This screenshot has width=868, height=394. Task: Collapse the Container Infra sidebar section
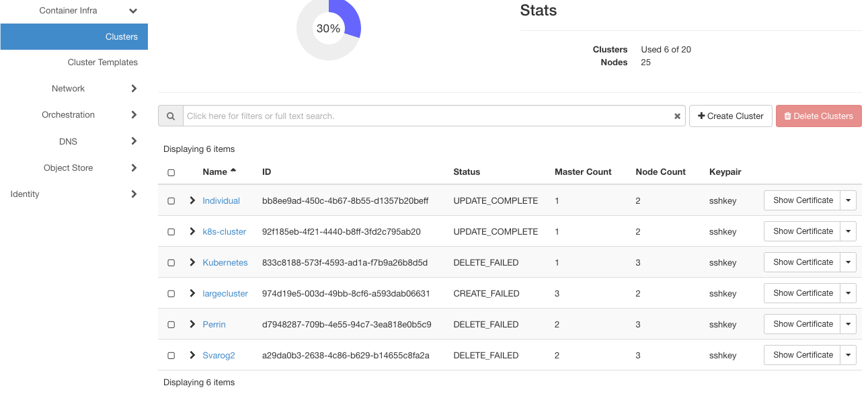tap(133, 11)
